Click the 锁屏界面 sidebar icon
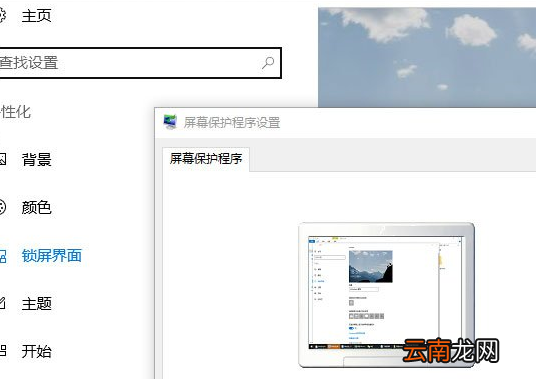Screen dimensions: 536x379 click(x=3, y=256)
